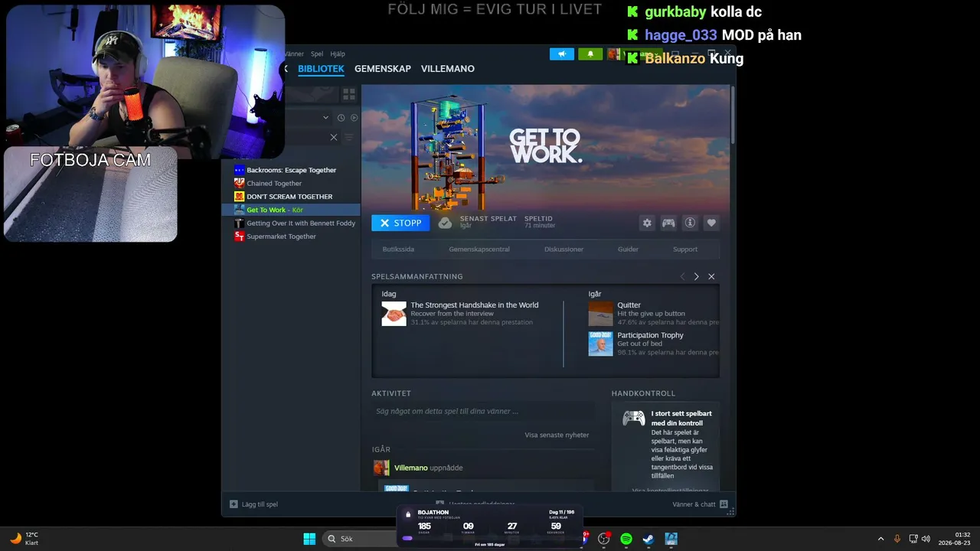
Task: Select Backrooms: Escape Together in library
Action: pos(291,170)
